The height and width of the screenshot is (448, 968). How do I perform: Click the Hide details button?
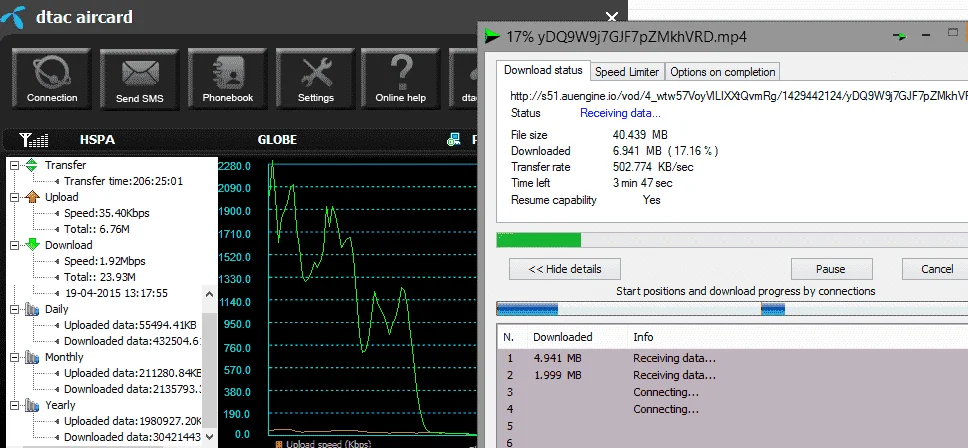click(565, 269)
